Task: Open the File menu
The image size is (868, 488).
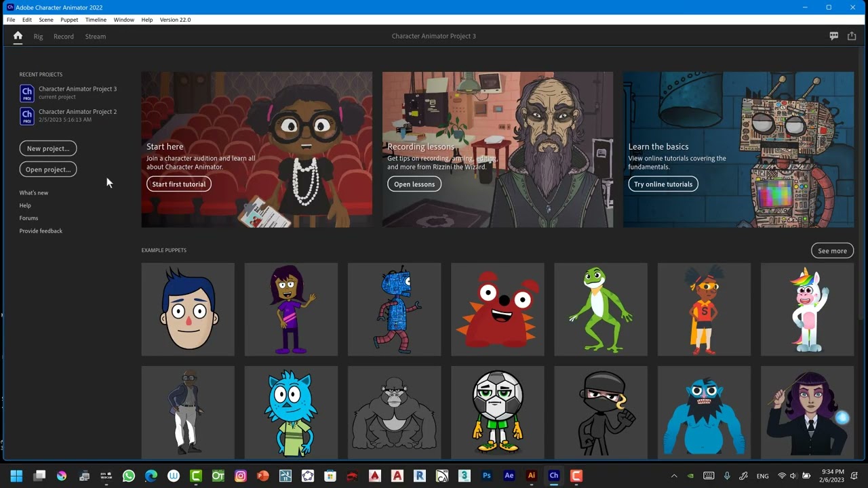Action: tap(11, 20)
